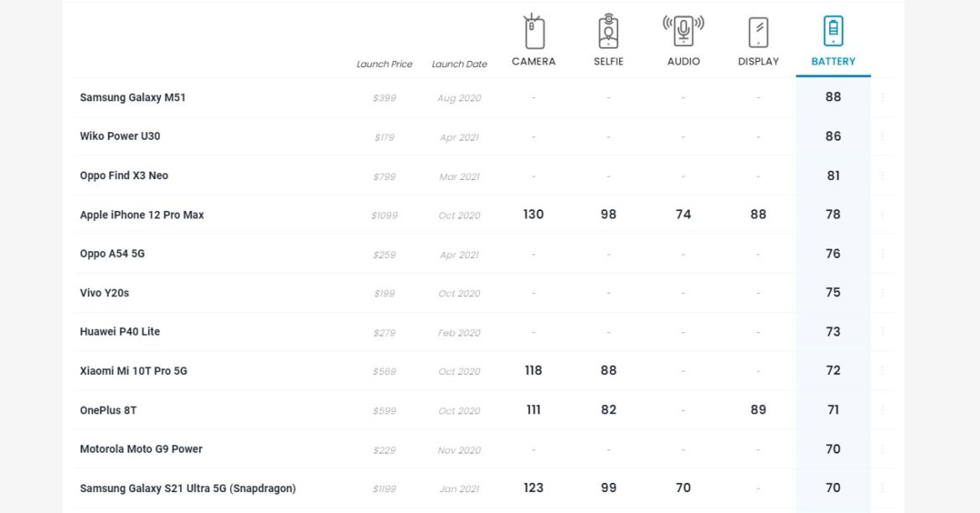Viewport: 980px width, 513px height.
Task: Click the Battery icon in header
Action: [833, 32]
